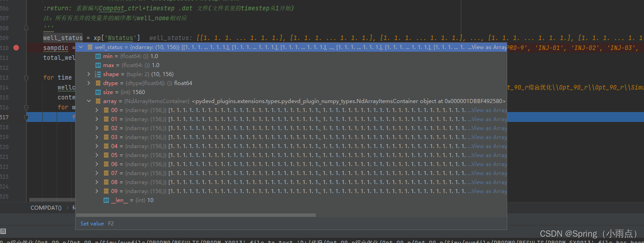This screenshot has height=243, width=644.
Task: Click the well_status variable on line 309
Action: pos(63,38)
